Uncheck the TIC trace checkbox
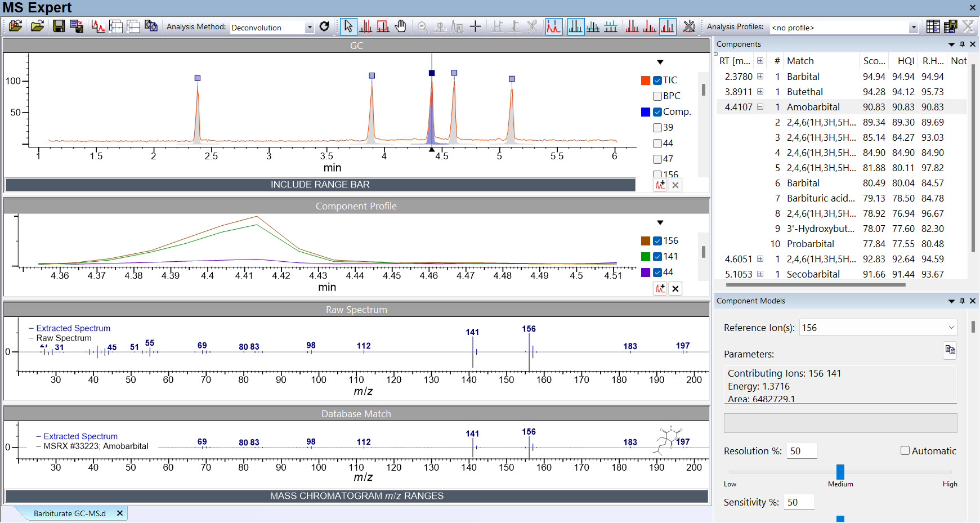Screen dimensions: 980x523 click(657, 81)
